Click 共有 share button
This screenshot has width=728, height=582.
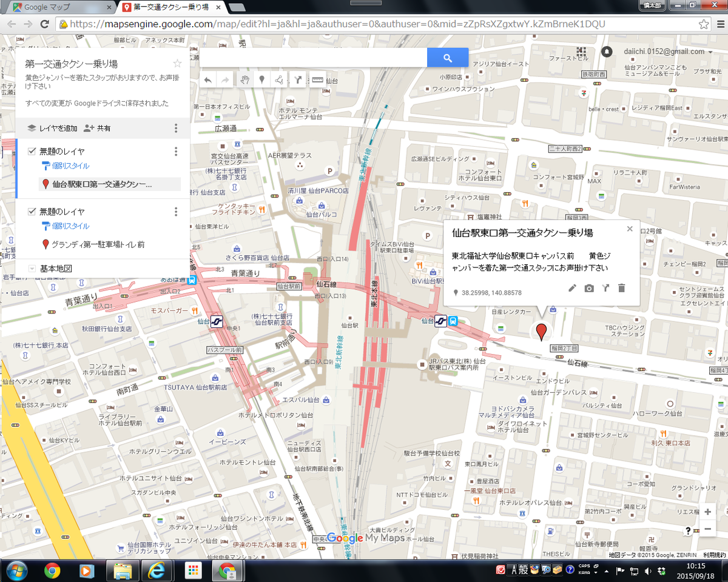point(97,129)
